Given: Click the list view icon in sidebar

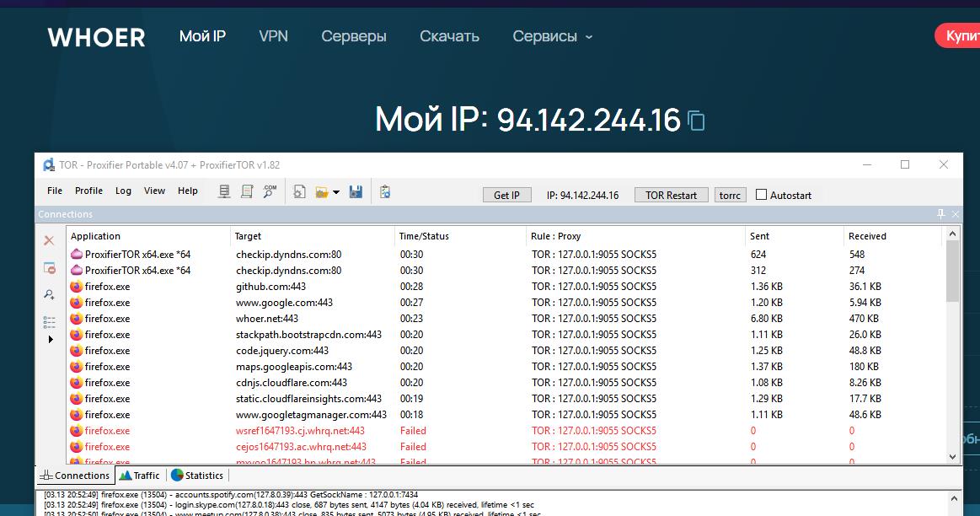Looking at the screenshot, I should coord(50,322).
